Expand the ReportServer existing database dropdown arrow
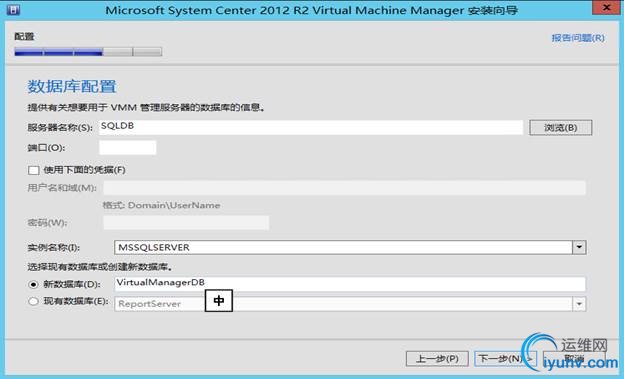 (x=579, y=304)
